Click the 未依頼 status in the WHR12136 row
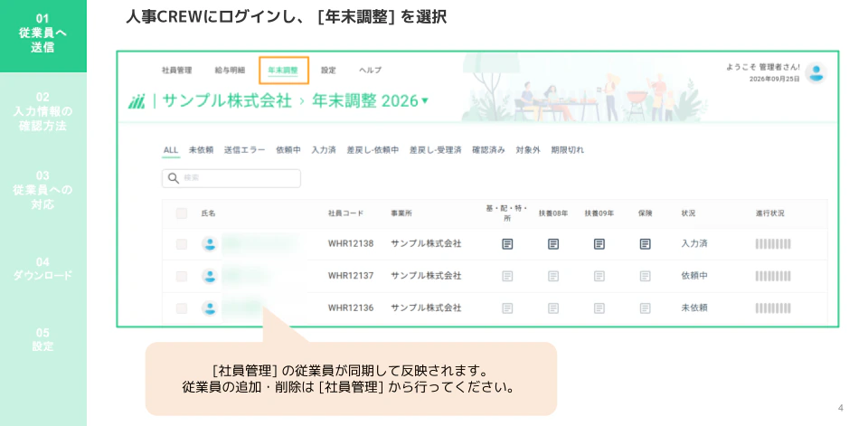868x426 pixels. point(694,308)
